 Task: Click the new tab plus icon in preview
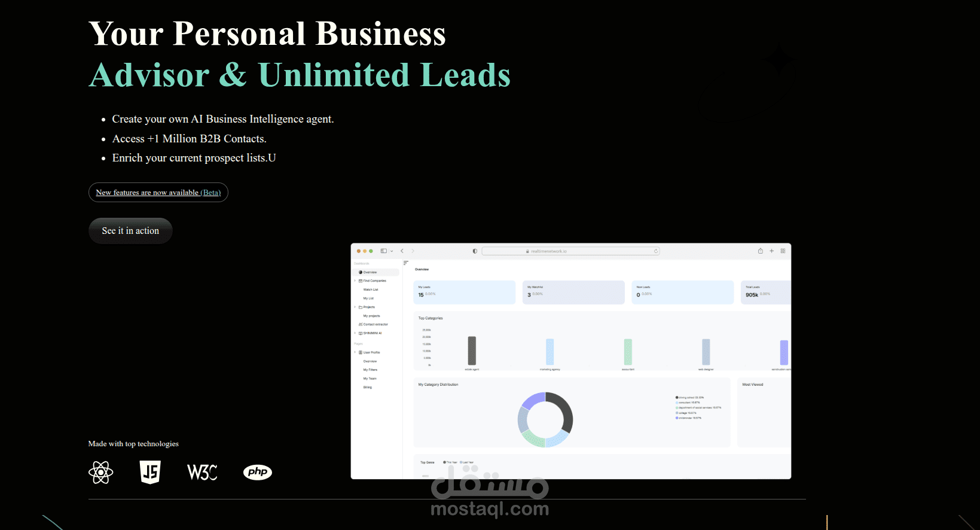(x=772, y=251)
